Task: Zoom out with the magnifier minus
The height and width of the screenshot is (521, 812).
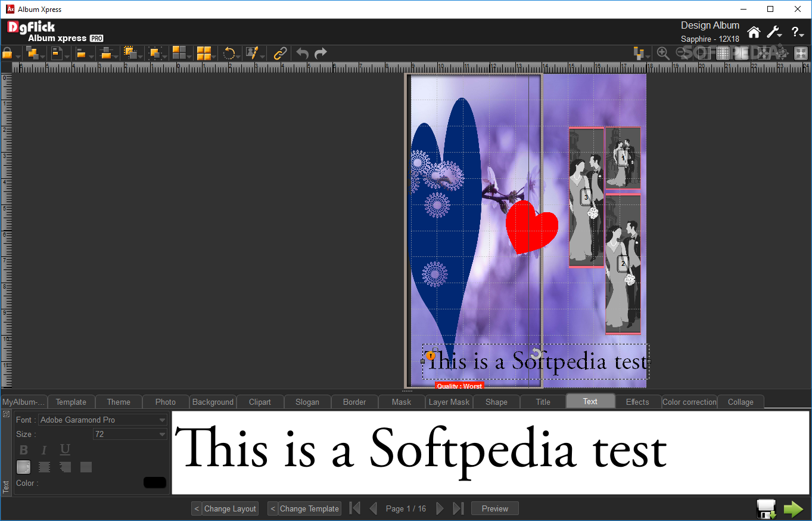Action: click(682, 54)
